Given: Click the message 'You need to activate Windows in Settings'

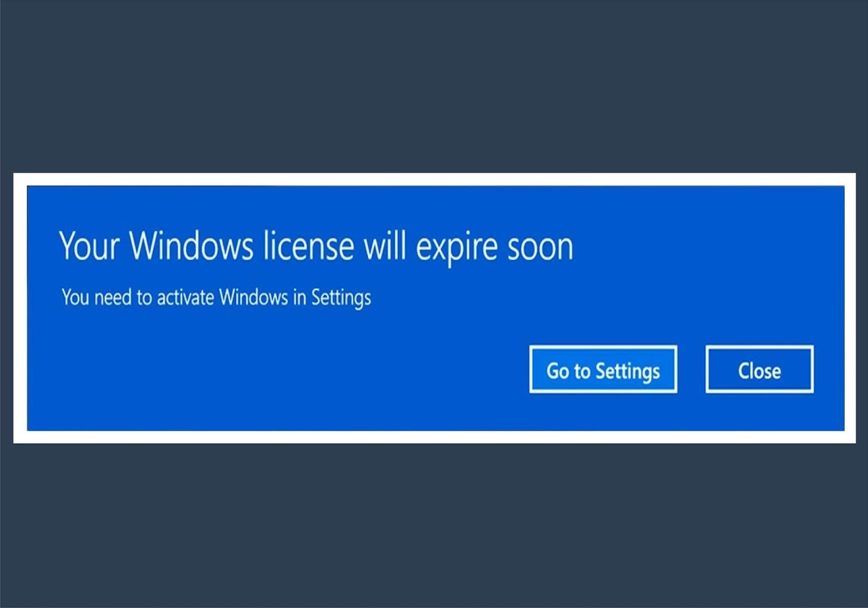Looking at the screenshot, I should coord(216,297).
